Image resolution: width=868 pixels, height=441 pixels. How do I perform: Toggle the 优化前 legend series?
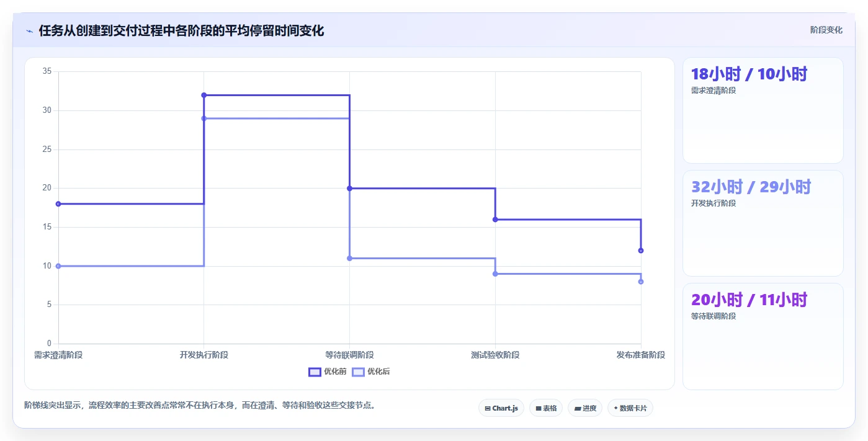click(x=328, y=372)
